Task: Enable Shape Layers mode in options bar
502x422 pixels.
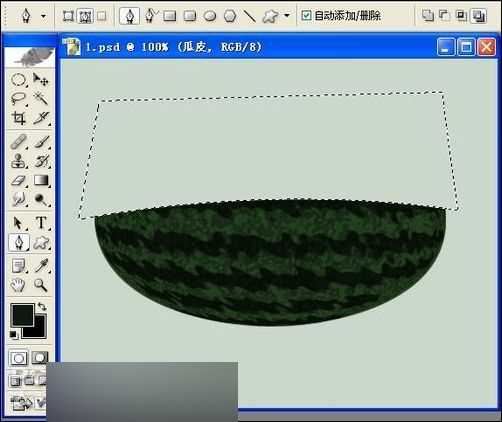Action: [x=68, y=16]
